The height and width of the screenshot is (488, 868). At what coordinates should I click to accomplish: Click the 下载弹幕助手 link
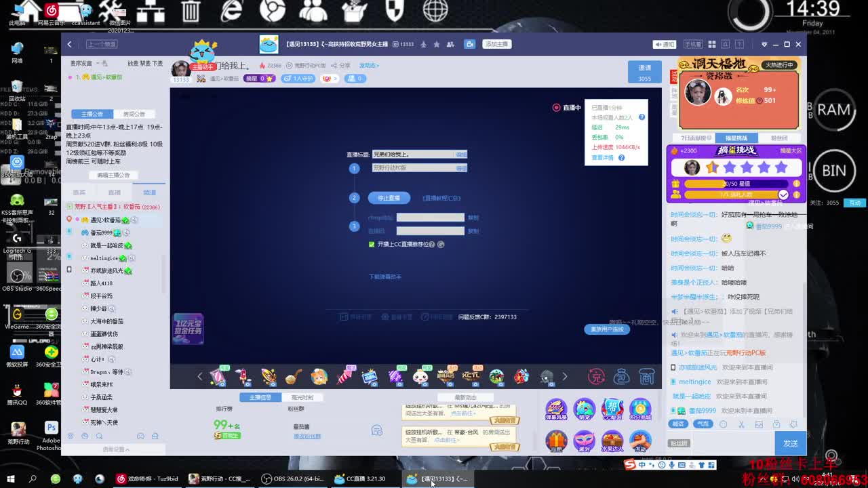coord(385,277)
